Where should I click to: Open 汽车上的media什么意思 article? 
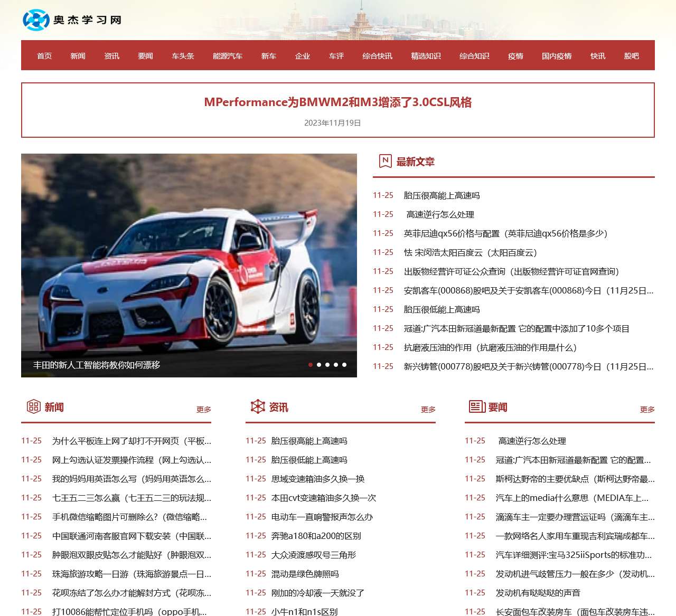(572, 498)
